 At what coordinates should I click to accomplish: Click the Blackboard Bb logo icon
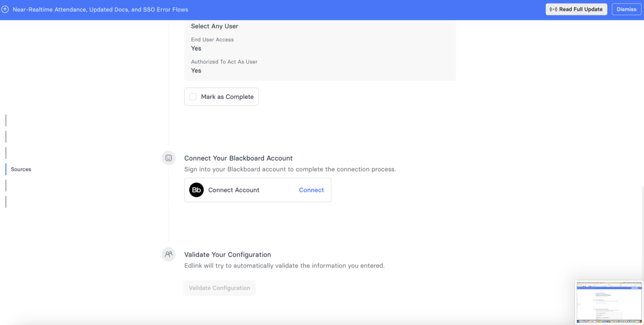click(197, 190)
